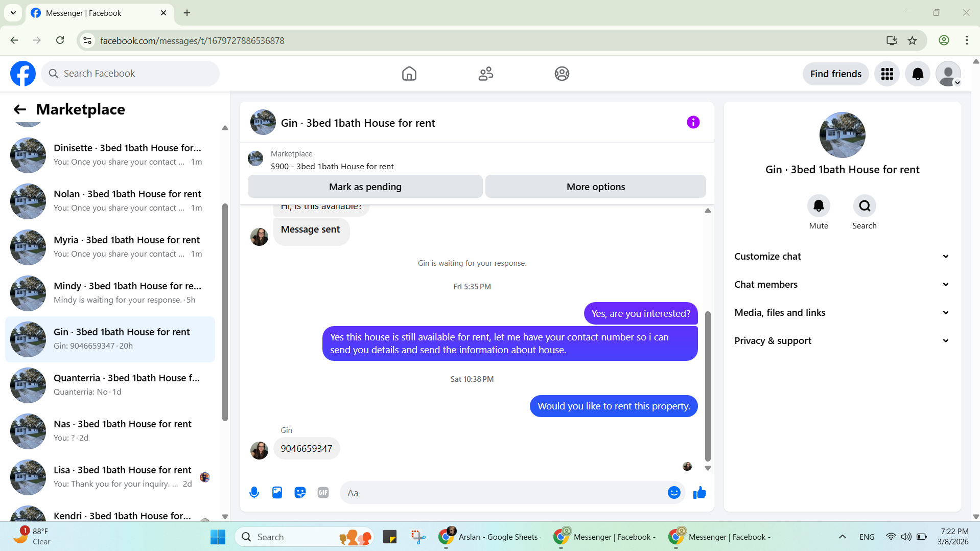Click the Windows taskbar Search box
Screen dimensions: 980x551
305,537
